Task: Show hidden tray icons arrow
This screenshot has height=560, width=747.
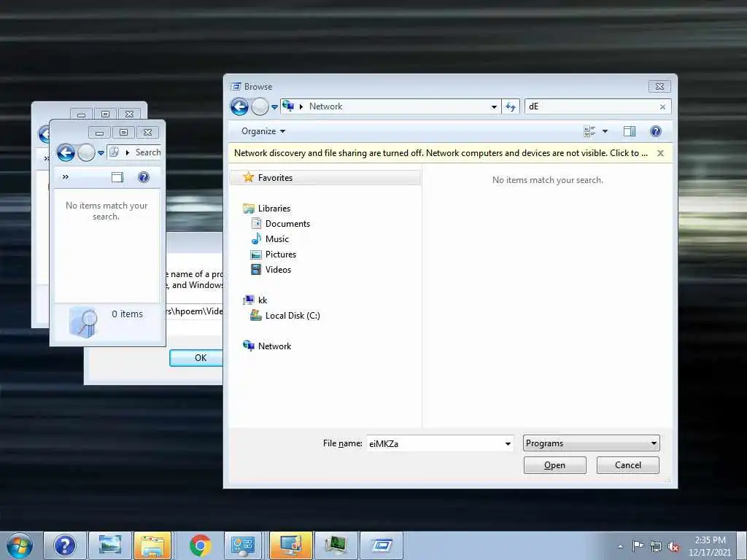Action: click(x=620, y=546)
